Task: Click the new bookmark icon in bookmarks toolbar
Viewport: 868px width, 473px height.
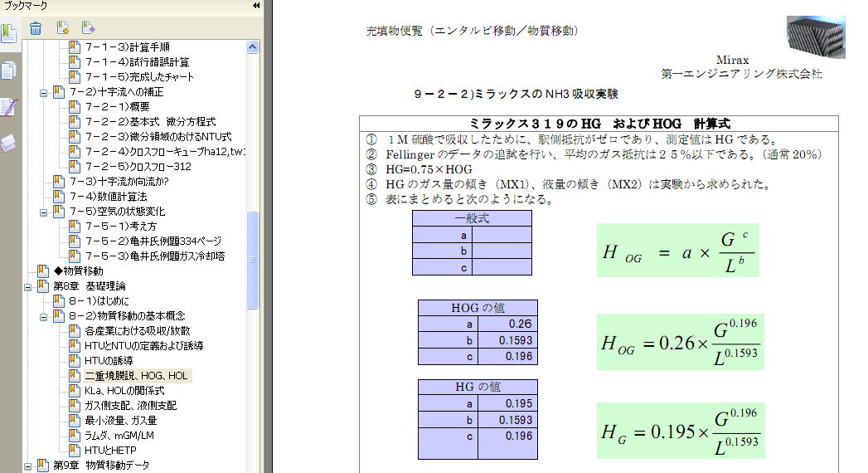Action: [62, 27]
